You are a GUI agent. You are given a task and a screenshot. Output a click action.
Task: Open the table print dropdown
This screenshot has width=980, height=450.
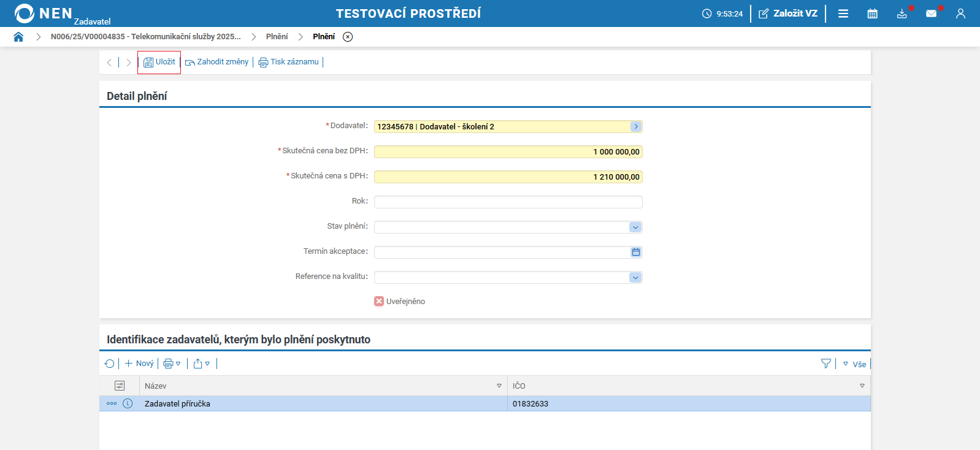click(172, 364)
